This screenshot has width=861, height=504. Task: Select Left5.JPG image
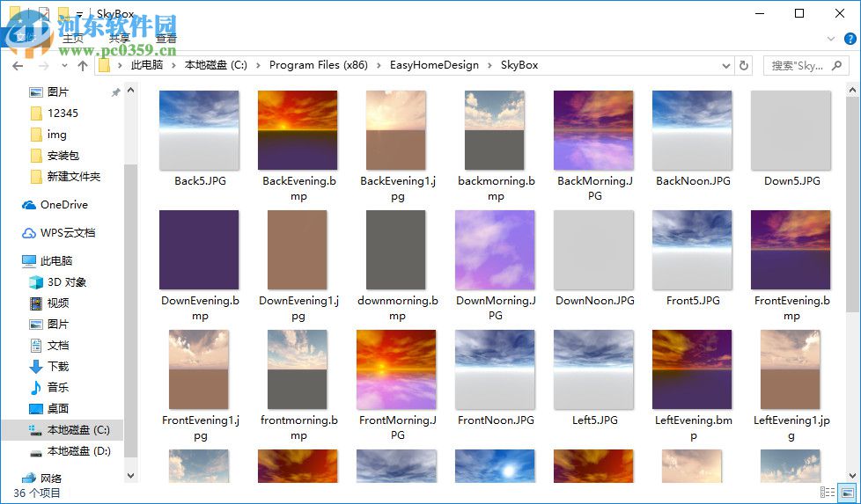[594, 369]
